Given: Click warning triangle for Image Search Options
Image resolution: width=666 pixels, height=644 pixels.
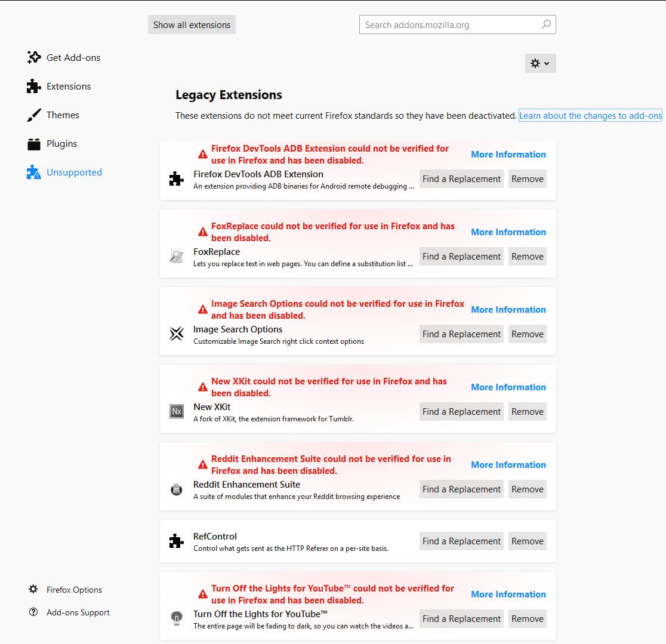Looking at the screenshot, I should coord(203,310).
